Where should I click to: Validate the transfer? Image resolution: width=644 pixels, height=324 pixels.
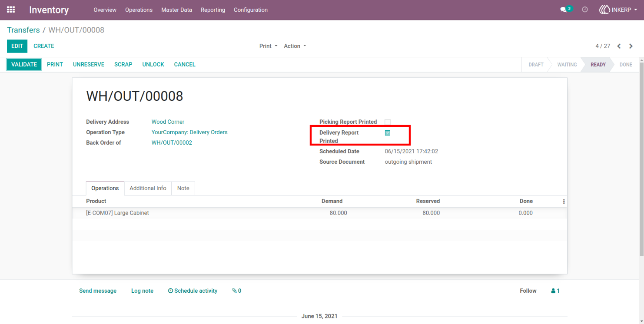pos(24,64)
